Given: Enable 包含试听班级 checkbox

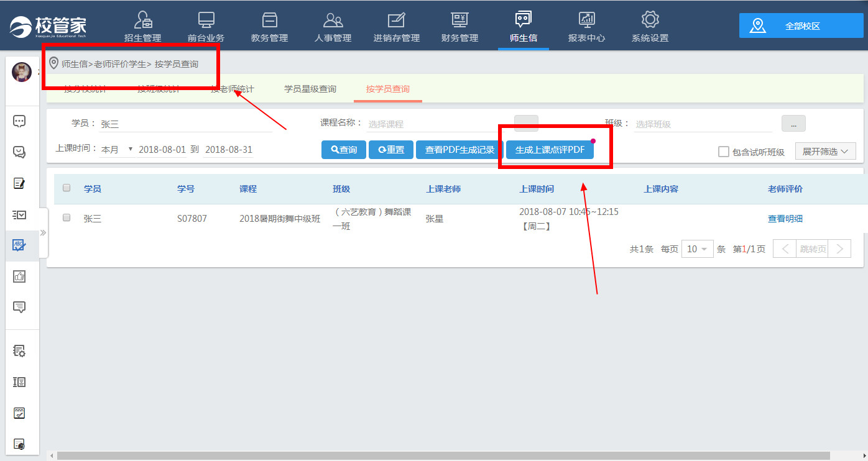Looking at the screenshot, I should [724, 152].
